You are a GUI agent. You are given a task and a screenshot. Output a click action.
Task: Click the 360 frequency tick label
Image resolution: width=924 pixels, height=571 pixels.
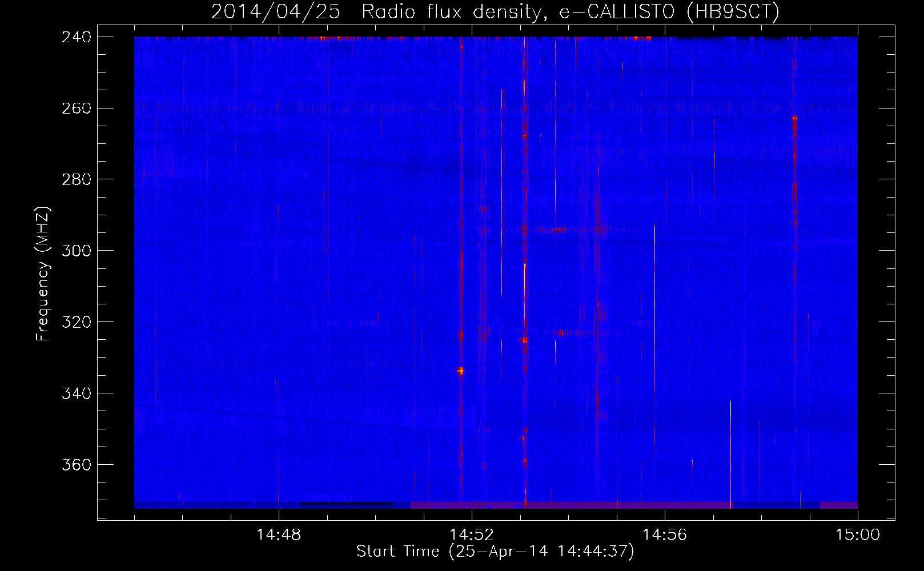tap(77, 465)
